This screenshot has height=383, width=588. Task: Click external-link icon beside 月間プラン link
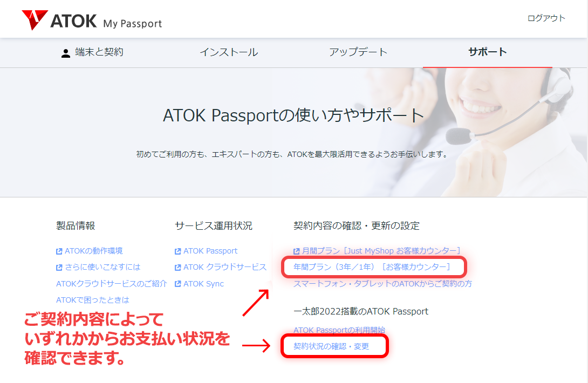(296, 251)
